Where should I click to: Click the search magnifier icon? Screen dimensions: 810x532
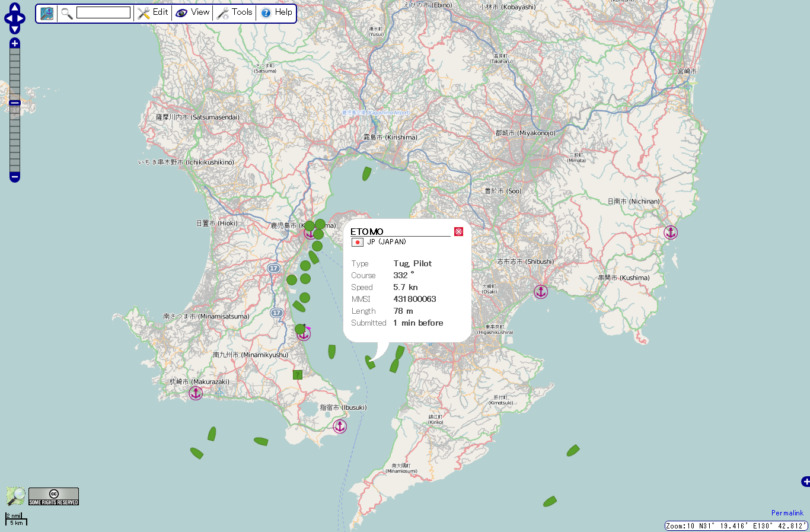[x=66, y=13]
